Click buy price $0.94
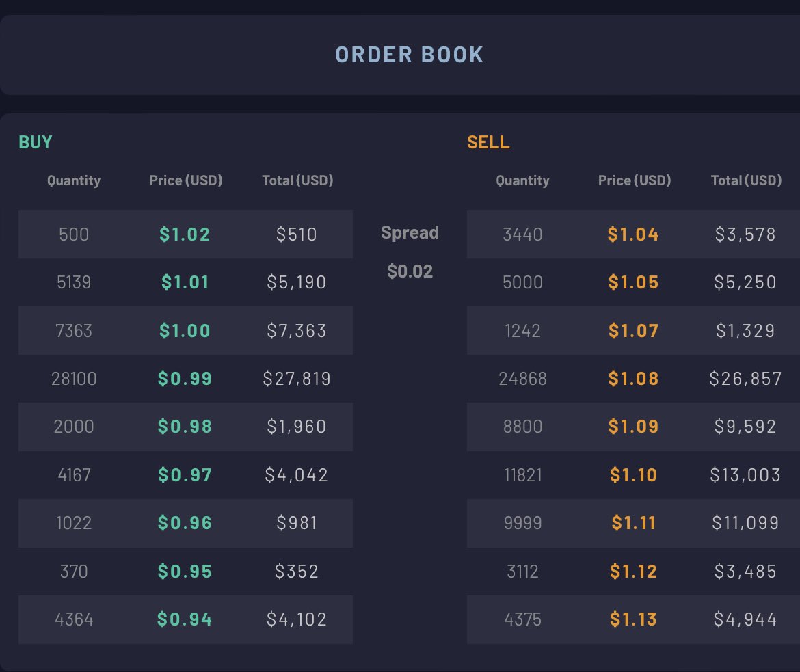Viewport: 800px width, 672px height. pos(185,619)
